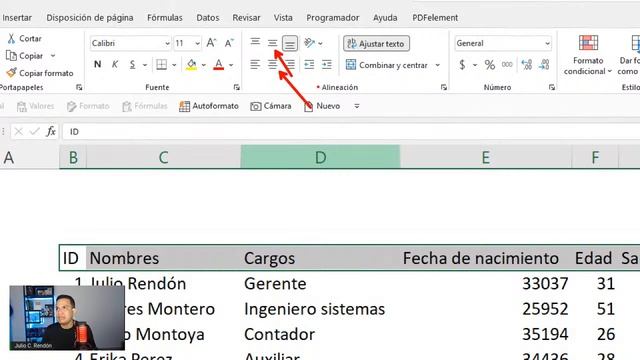Click the Formato condicional icon

click(x=588, y=42)
